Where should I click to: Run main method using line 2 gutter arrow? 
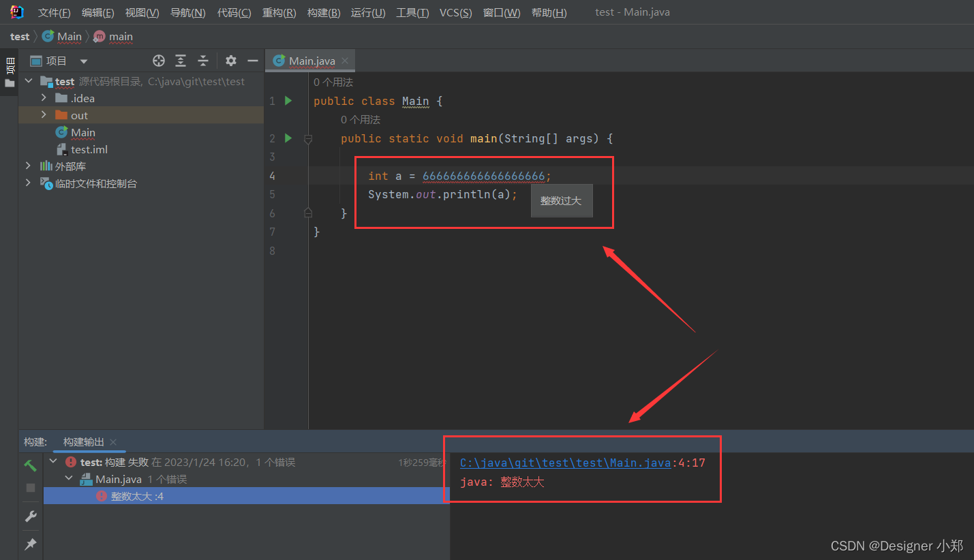click(x=288, y=138)
